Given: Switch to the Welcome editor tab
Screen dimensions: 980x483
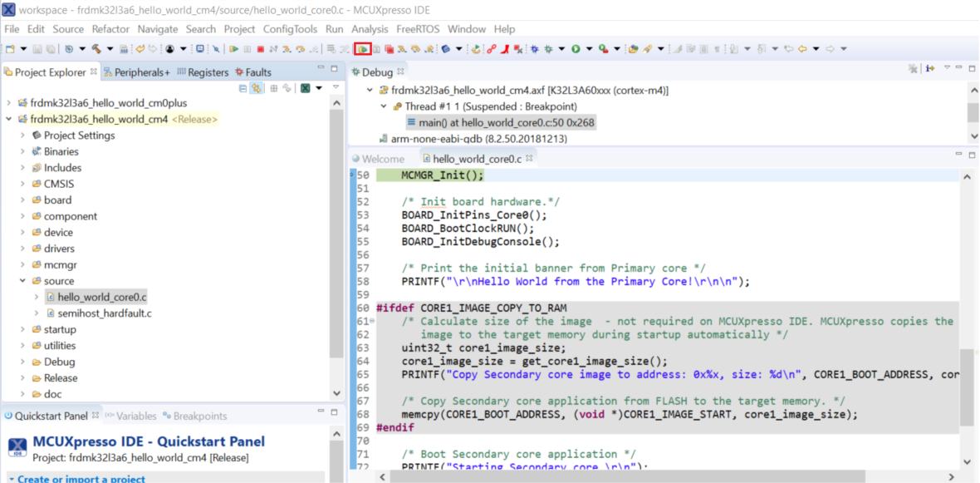Looking at the screenshot, I should click(378, 159).
